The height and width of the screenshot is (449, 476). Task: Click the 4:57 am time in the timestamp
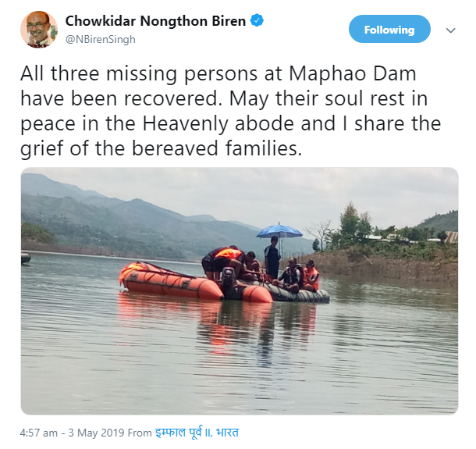38,433
